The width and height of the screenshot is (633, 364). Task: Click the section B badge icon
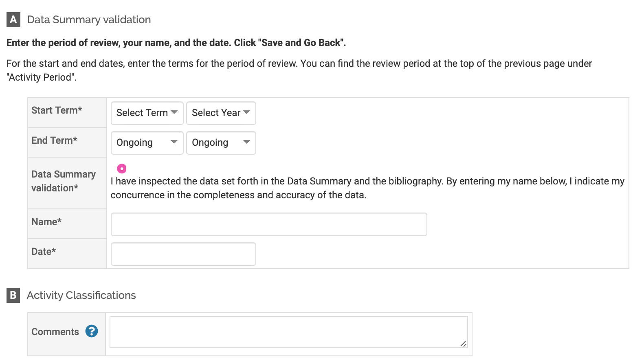[x=13, y=295]
